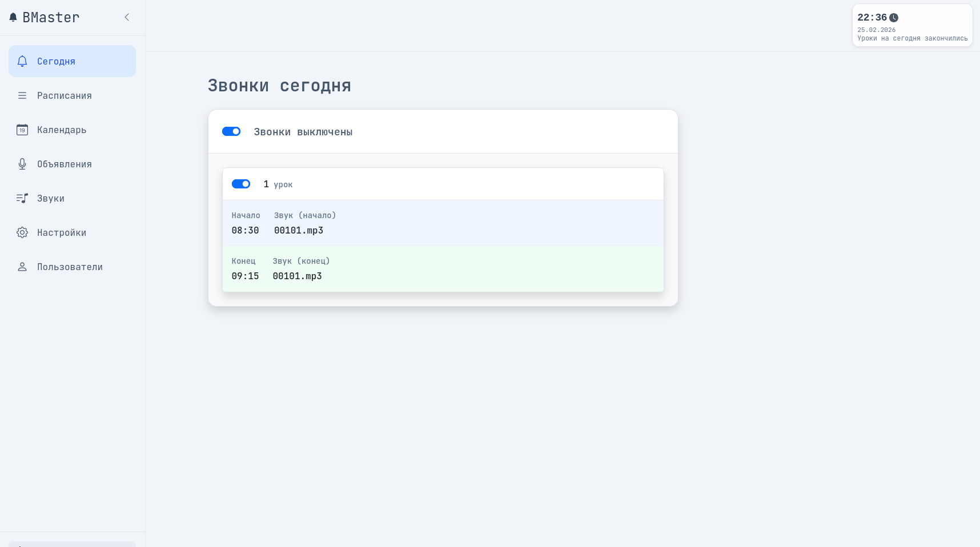
Task: Click the music note icon for Звуки
Action: [22, 198]
